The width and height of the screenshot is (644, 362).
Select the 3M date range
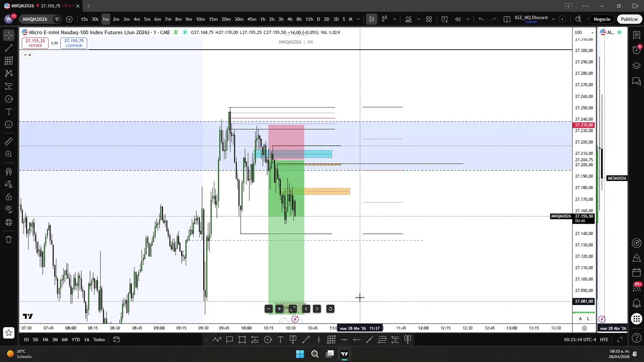pos(55,339)
